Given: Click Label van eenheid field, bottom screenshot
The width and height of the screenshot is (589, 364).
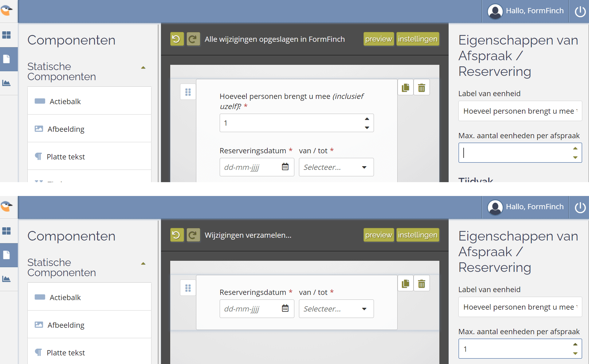Looking at the screenshot, I should [520, 307].
